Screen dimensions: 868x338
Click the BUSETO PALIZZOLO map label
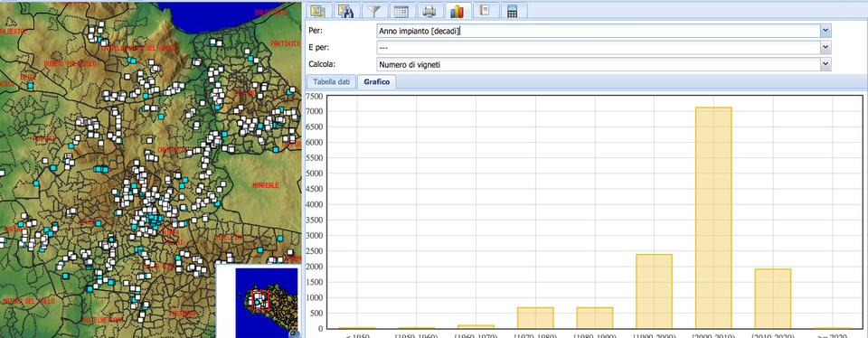pyautogui.click(x=71, y=64)
